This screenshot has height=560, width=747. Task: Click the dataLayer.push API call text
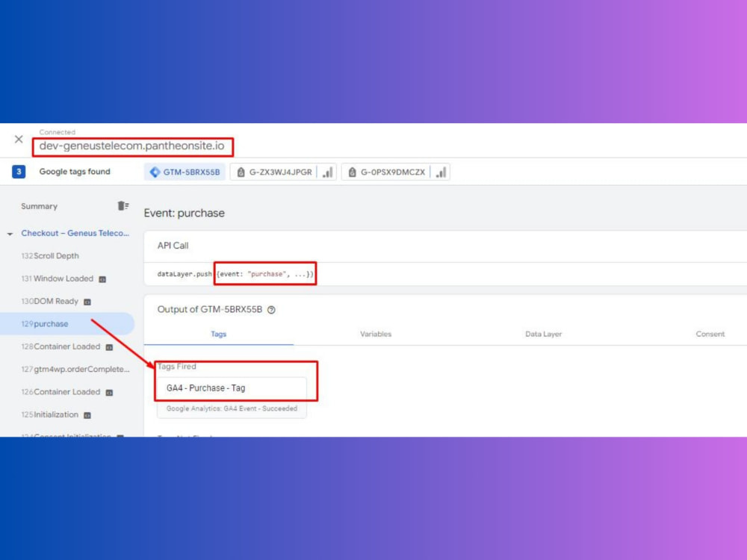235,274
